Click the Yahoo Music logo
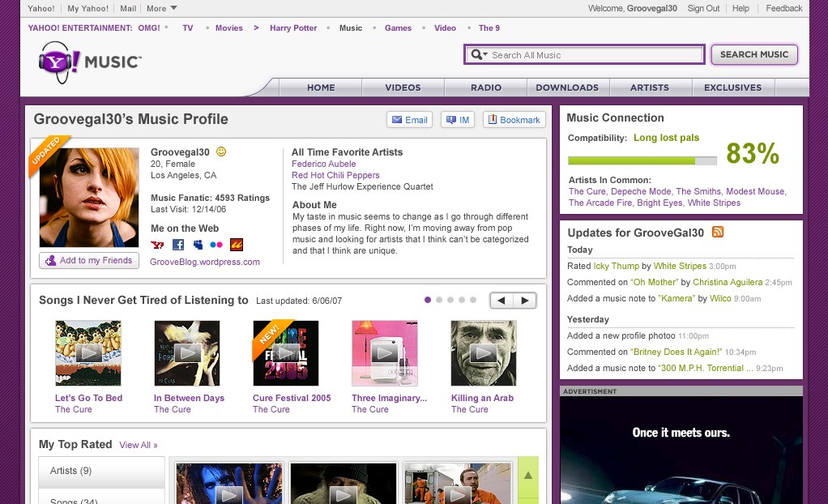Image resolution: width=828 pixels, height=504 pixels. (x=89, y=63)
